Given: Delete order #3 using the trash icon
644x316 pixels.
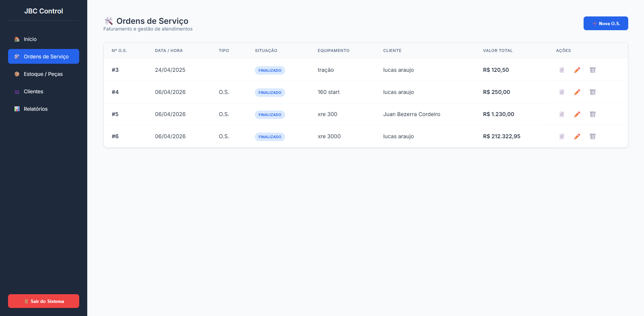Looking at the screenshot, I should pyautogui.click(x=593, y=70).
